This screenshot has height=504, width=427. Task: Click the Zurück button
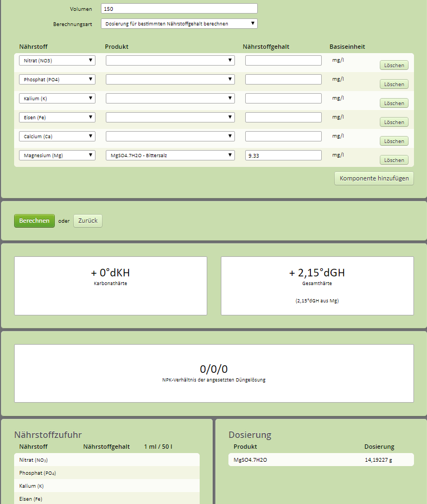pos(87,221)
